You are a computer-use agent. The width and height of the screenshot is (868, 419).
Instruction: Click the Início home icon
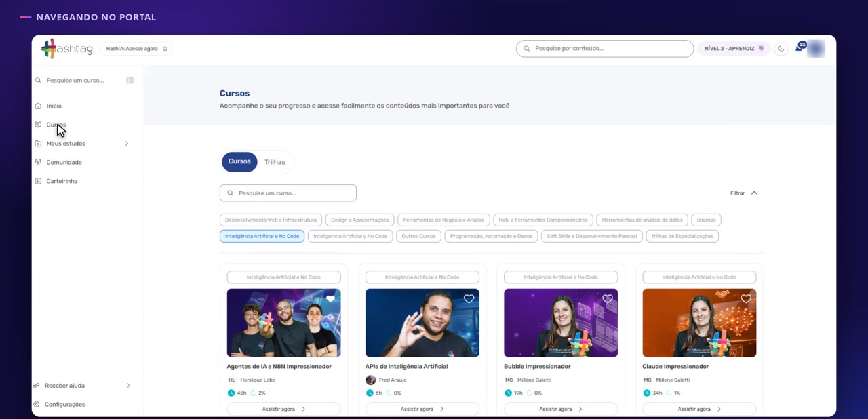[38, 106]
